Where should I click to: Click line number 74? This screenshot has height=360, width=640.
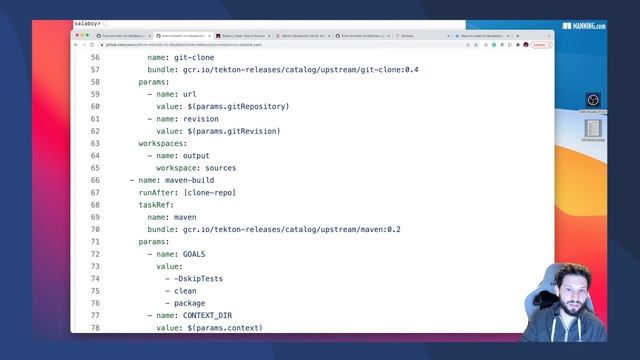[x=95, y=278]
